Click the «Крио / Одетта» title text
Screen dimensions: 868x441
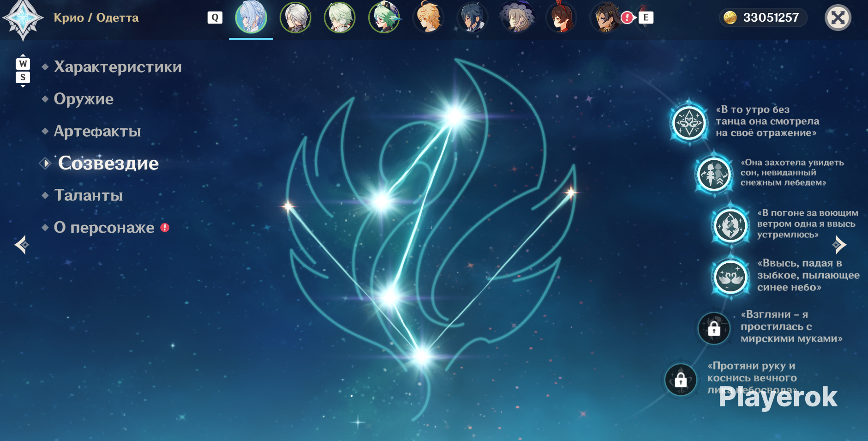96,18
